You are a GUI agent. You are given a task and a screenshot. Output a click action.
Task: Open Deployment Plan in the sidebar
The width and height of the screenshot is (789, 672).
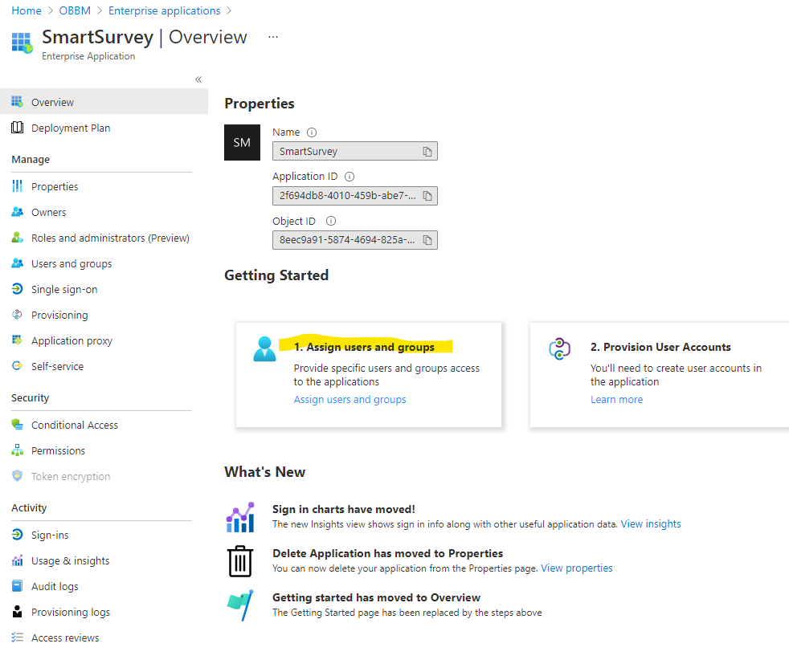(x=71, y=128)
